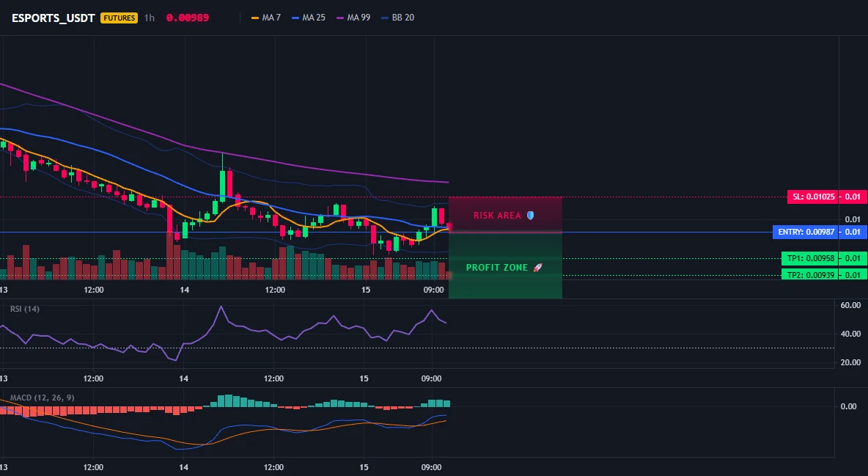The height and width of the screenshot is (476, 868).
Task: Click date label 15 under RSI pane
Action: pos(364,378)
